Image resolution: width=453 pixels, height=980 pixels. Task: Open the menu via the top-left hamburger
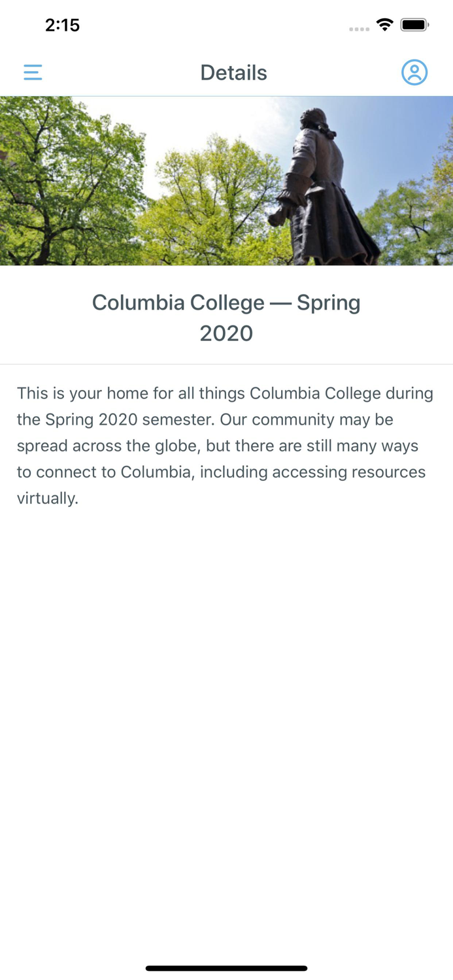(33, 73)
